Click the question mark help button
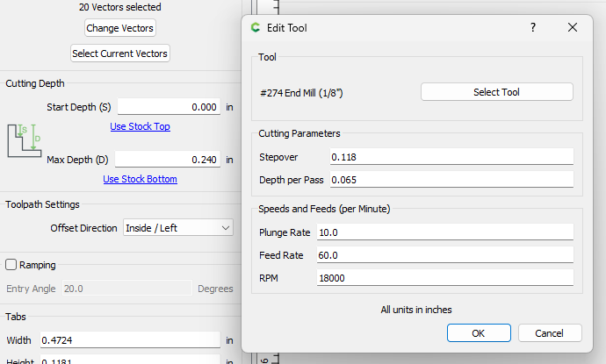 [532, 28]
